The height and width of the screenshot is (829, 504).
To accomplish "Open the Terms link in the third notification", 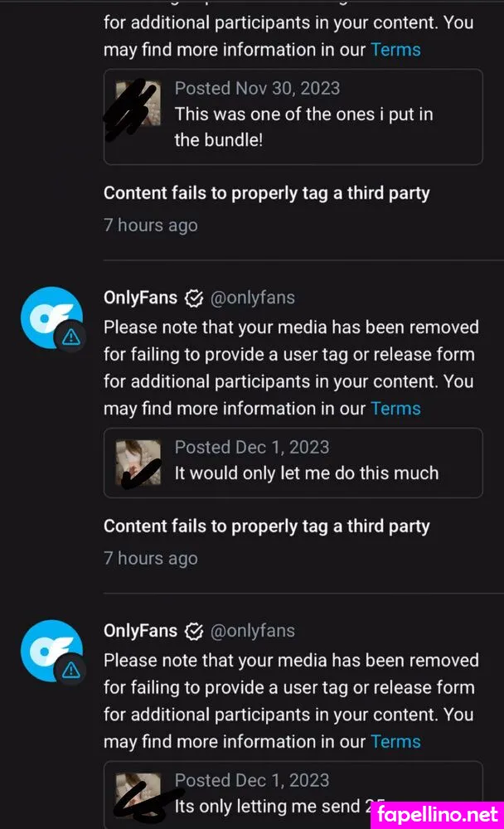I will (x=395, y=742).
